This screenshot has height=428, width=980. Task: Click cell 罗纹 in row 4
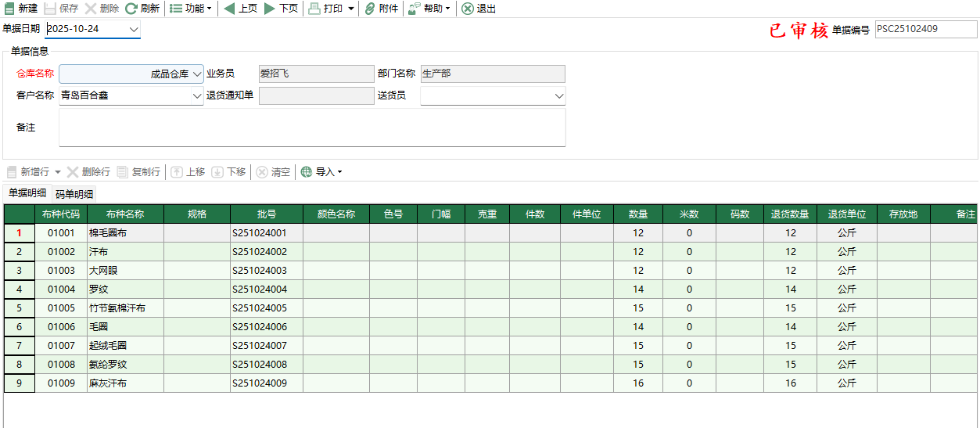pos(126,289)
